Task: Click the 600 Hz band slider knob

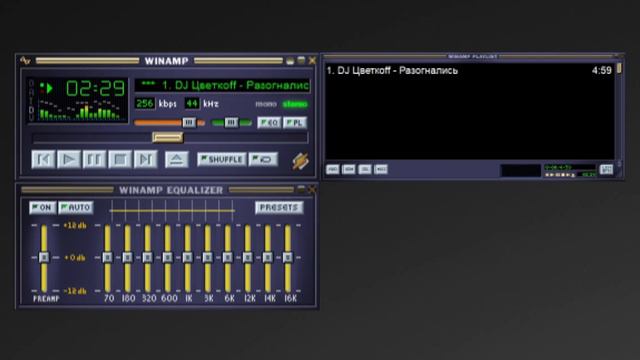Action: 167,257
